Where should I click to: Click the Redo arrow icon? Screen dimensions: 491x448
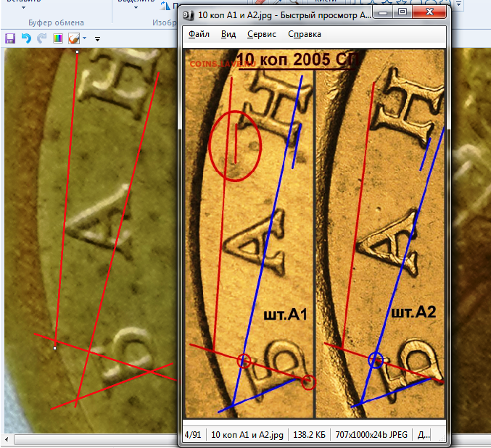[41, 38]
